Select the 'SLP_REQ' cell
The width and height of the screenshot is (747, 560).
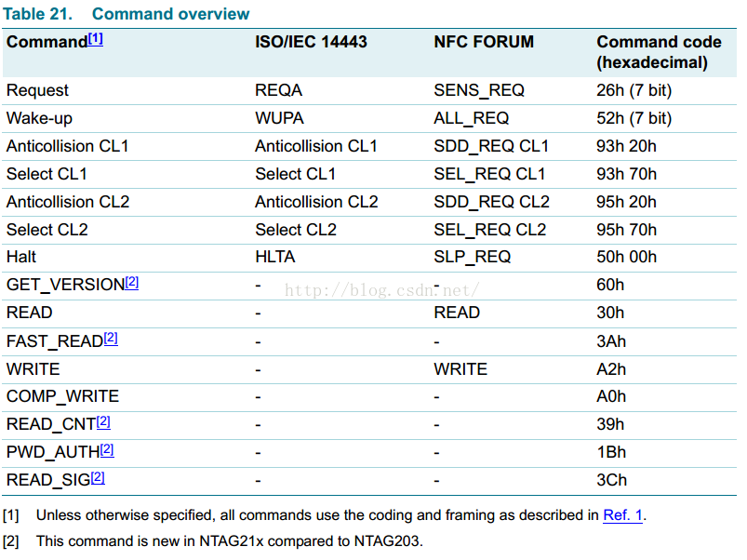(473, 257)
